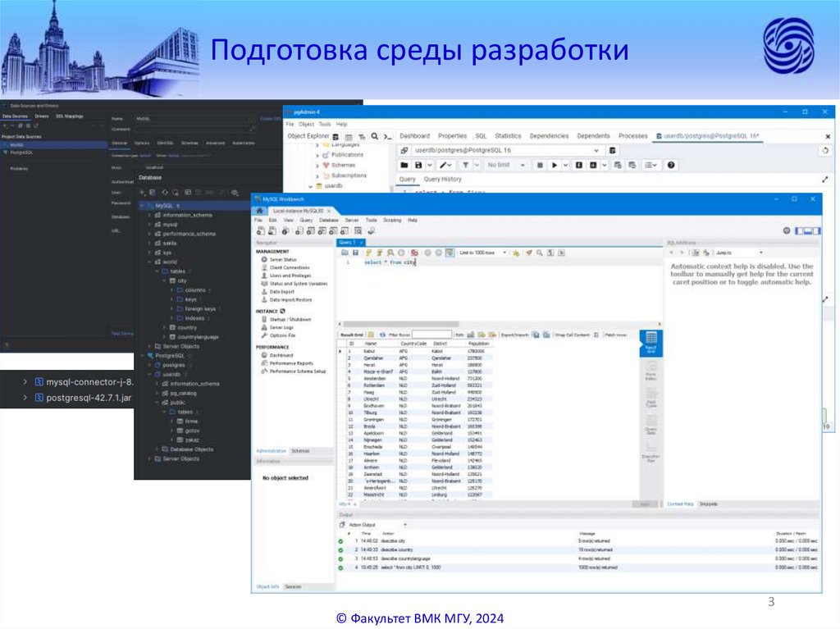Switch to the Dashboard tab in pgAdmin
The image size is (840, 629).
pos(414,136)
